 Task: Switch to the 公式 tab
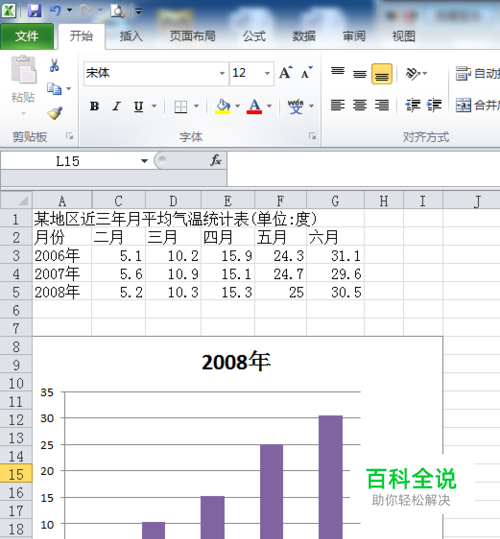click(x=254, y=36)
